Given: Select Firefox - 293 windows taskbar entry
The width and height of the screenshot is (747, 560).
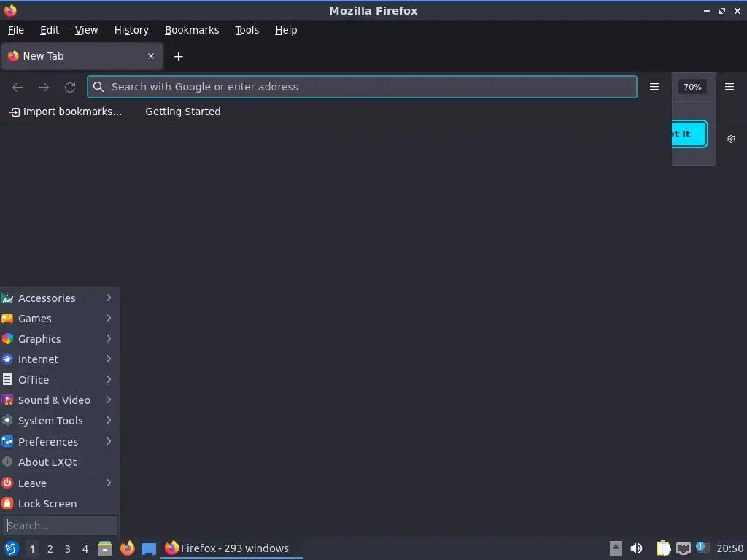Looking at the screenshot, I should point(231,548).
